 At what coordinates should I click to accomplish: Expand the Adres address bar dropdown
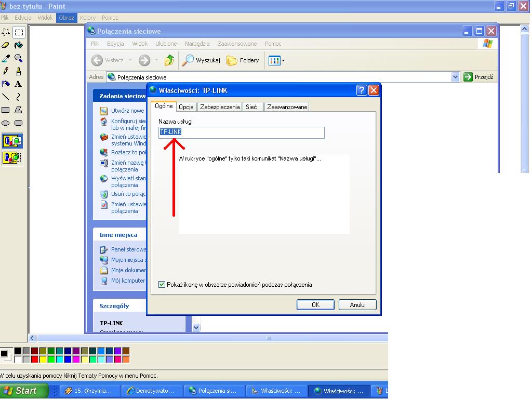point(455,77)
